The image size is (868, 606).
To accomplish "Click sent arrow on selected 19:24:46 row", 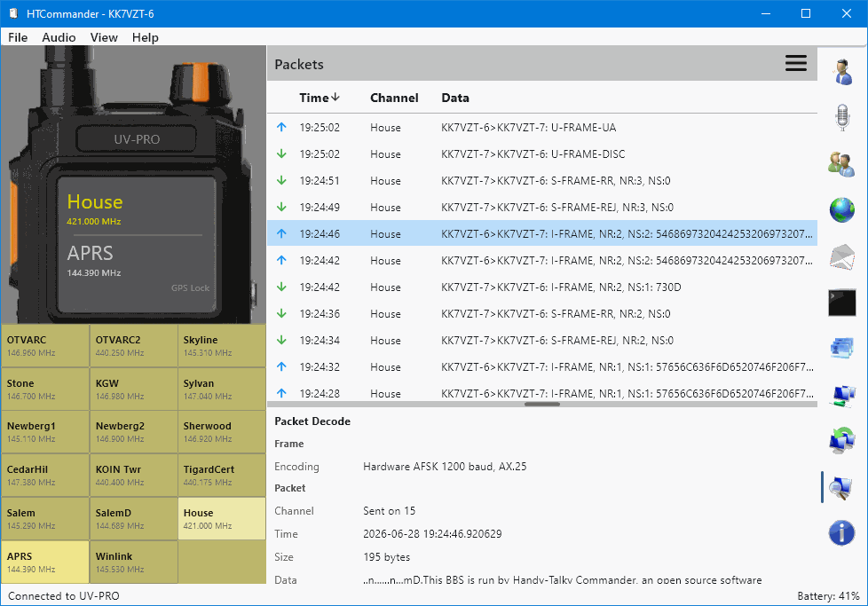I will click(281, 233).
